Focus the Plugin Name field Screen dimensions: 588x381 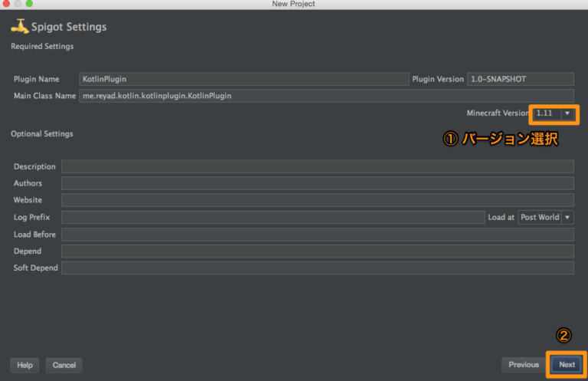point(243,79)
